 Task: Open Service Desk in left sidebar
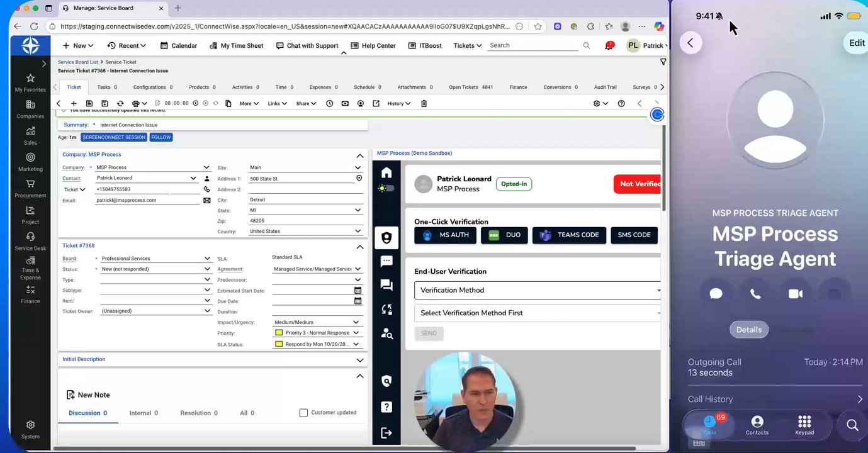[x=30, y=242]
